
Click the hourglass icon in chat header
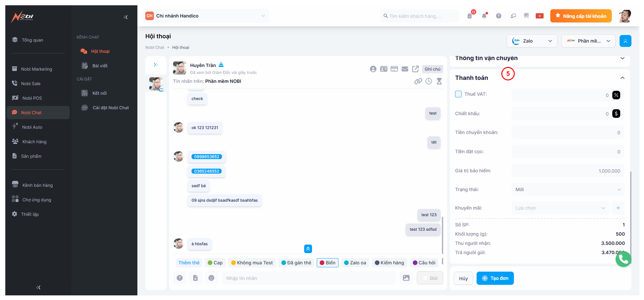pos(439,81)
